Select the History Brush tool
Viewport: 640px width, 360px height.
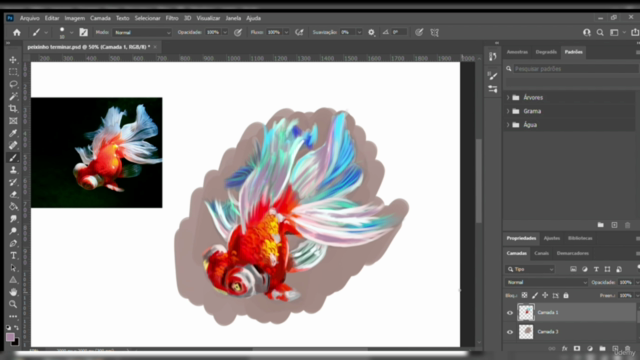[13, 182]
